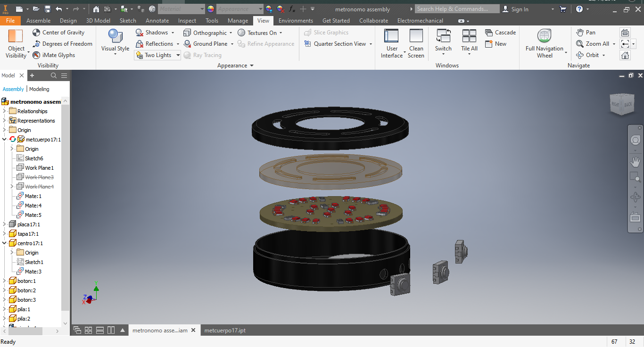Toggle Shadows in Appearance panel

(x=152, y=33)
